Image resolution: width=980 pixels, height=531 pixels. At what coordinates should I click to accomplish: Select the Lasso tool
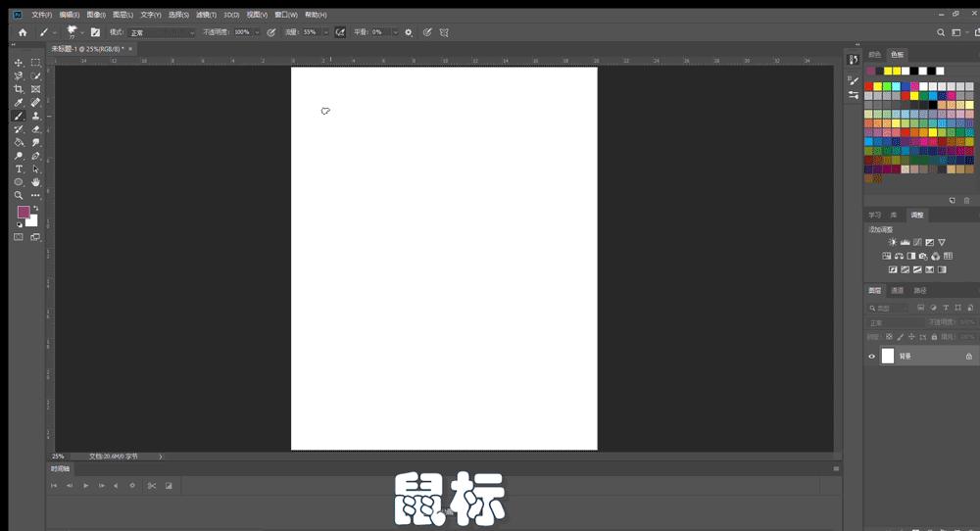coord(19,76)
